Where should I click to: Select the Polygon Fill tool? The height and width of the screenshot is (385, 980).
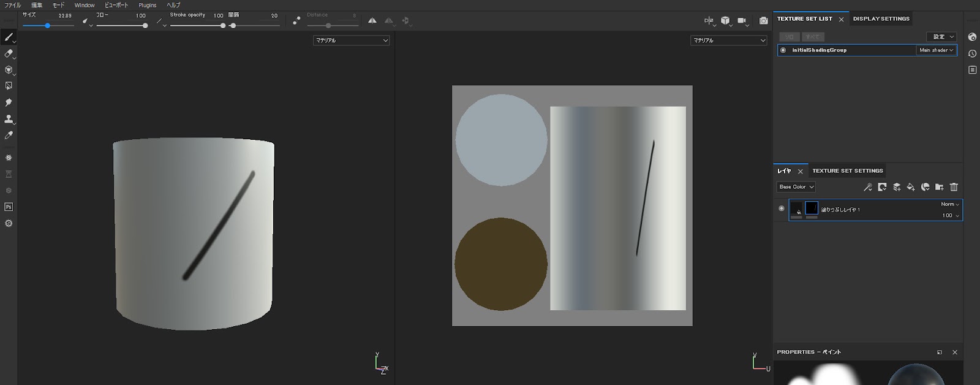(x=9, y=86)
